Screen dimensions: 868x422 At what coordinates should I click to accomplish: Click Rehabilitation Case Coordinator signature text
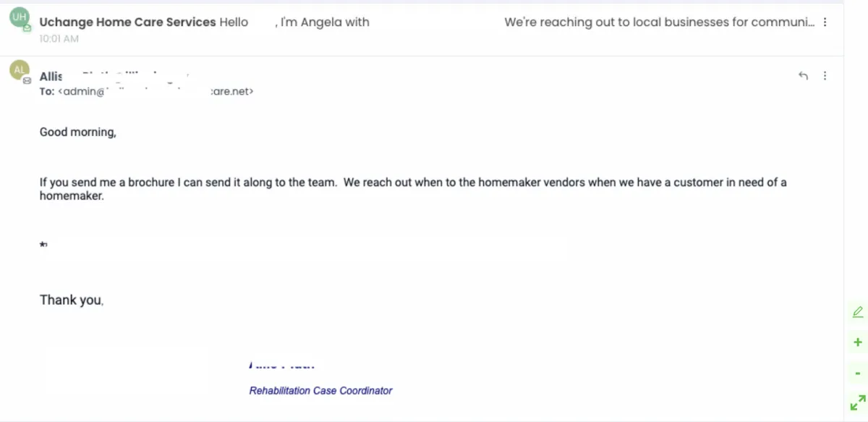coord(320,391)
